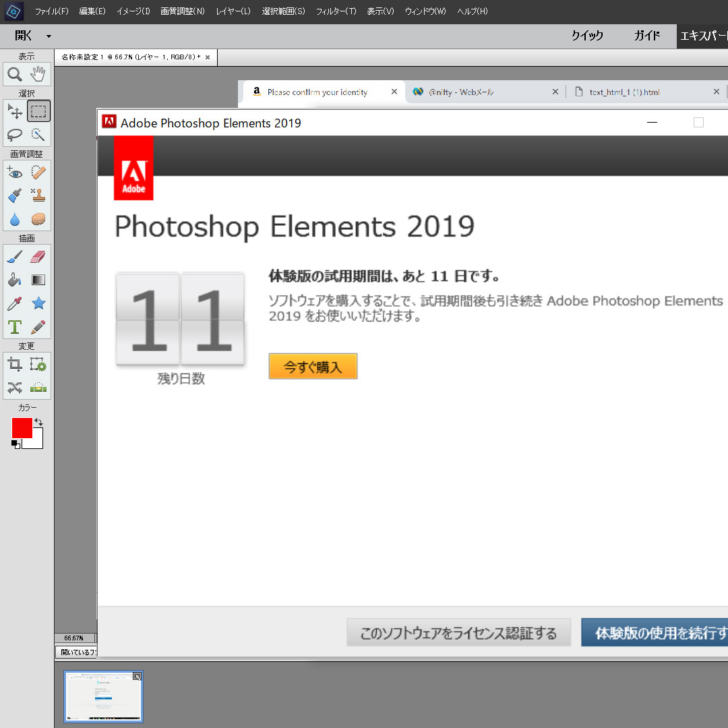Open the 編集(E) menu
728x728 pixels.
92,11
